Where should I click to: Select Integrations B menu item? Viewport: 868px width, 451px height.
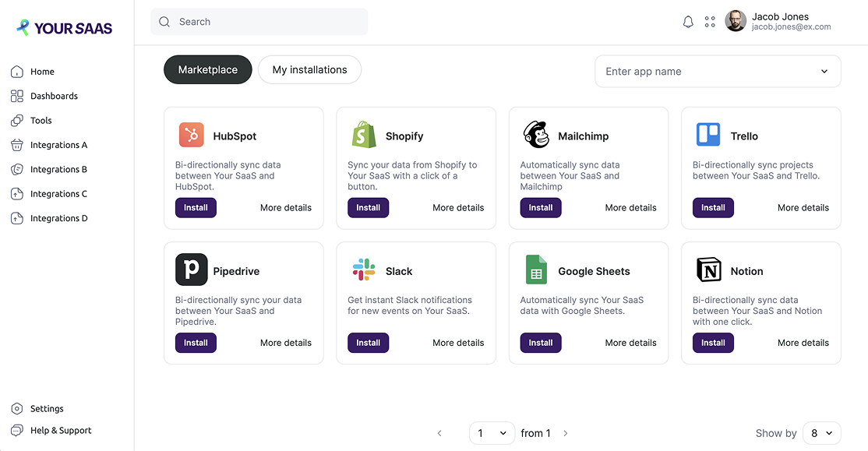point(58,169)
